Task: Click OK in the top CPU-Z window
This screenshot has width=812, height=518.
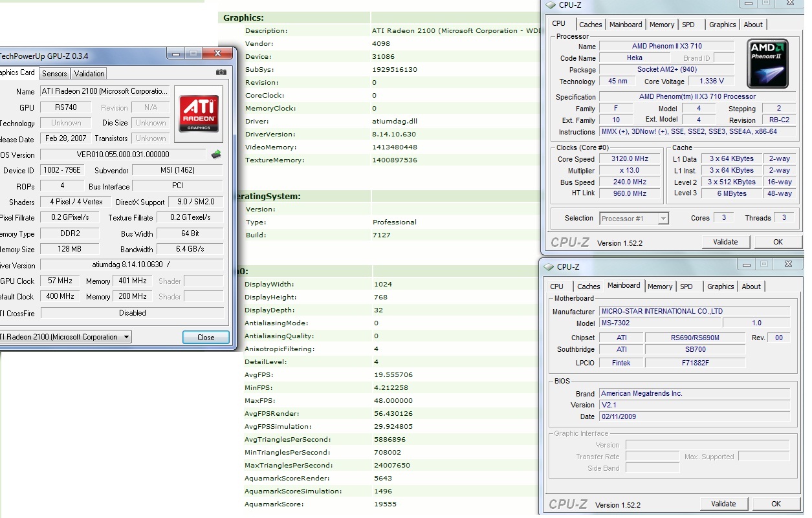Action: coord(778,242)
